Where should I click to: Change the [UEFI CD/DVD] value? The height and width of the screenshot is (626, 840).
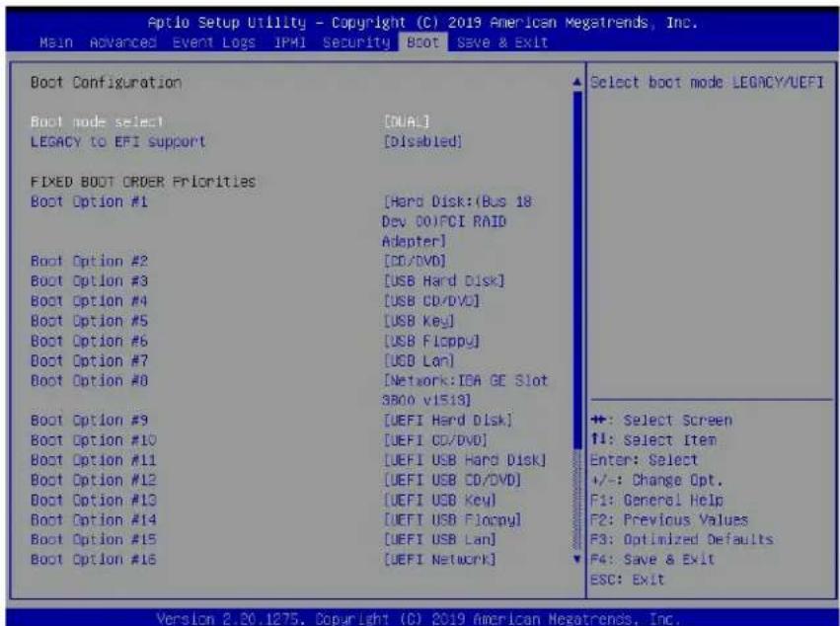pyautogui.click(x=435, y=440)
